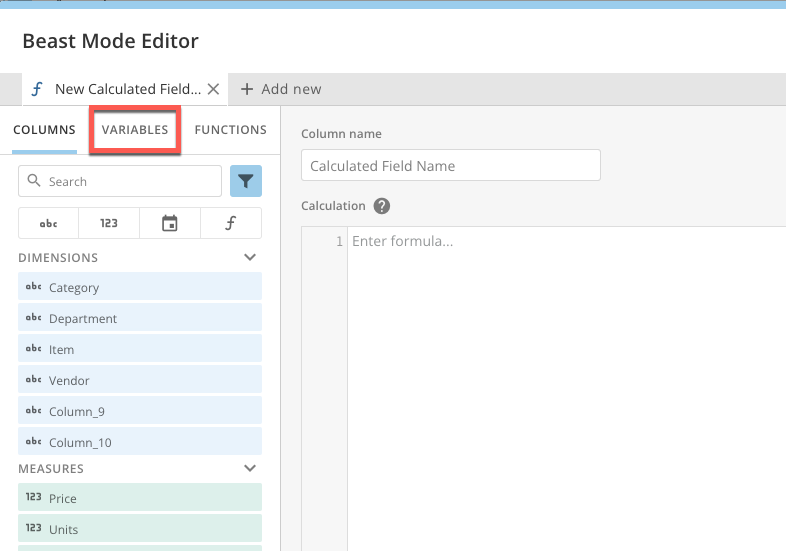Click the filter funnel icon button

click(x=246, y=182)
